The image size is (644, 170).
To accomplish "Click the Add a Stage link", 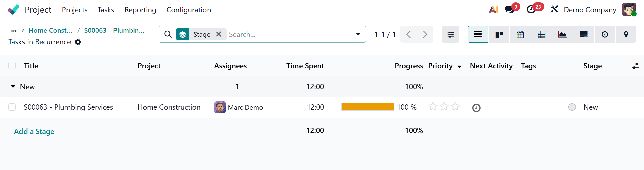I will pyautogui.click(x=34, y=131).
